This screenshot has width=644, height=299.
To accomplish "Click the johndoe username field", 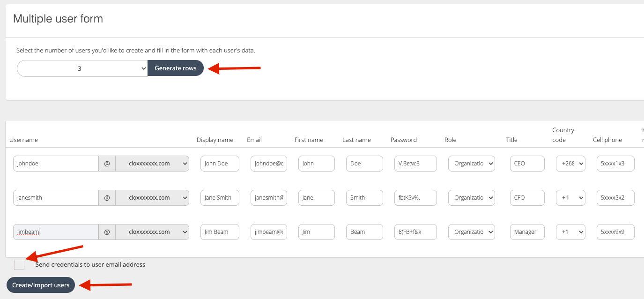I will (55, 164).
